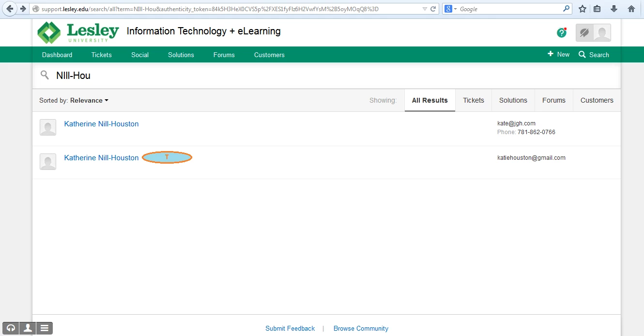Click avatar of the katiehouston@gmail.com contact
The width and height of the screenshot is (644, 336).
pos(48,162)
